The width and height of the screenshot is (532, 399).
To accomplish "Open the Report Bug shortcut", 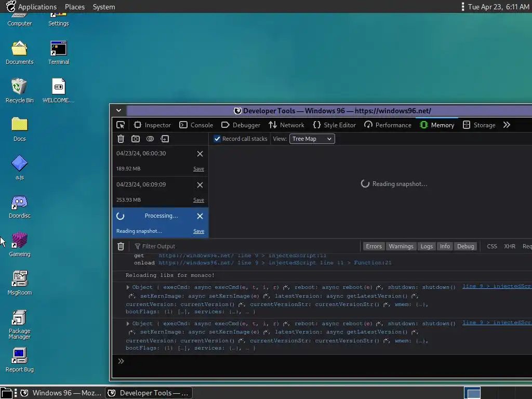I will click(19, 360).
